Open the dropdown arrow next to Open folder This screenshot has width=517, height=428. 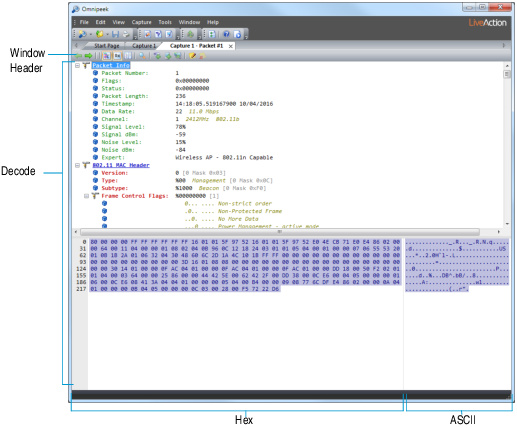coord(107,34)
